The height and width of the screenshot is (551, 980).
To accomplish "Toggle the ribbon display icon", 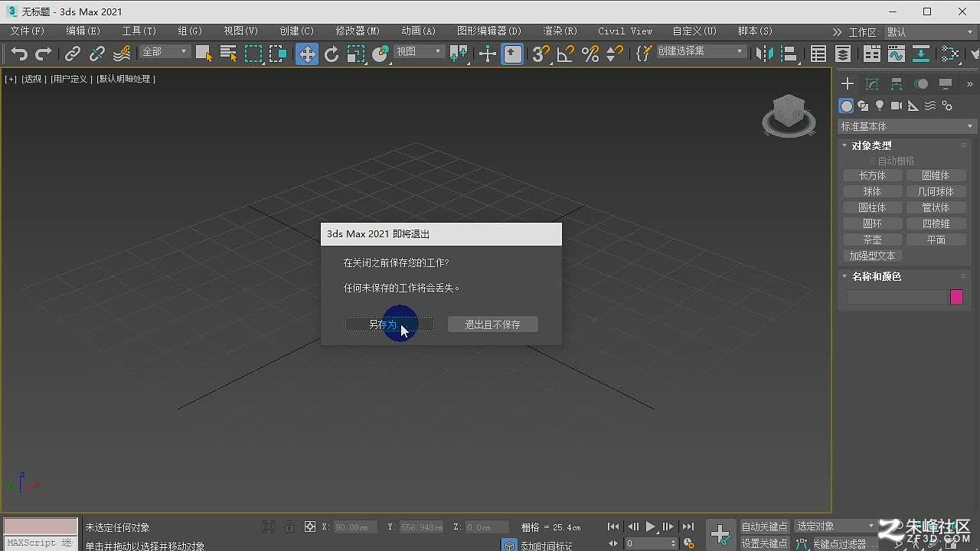I will pos(871,54).
